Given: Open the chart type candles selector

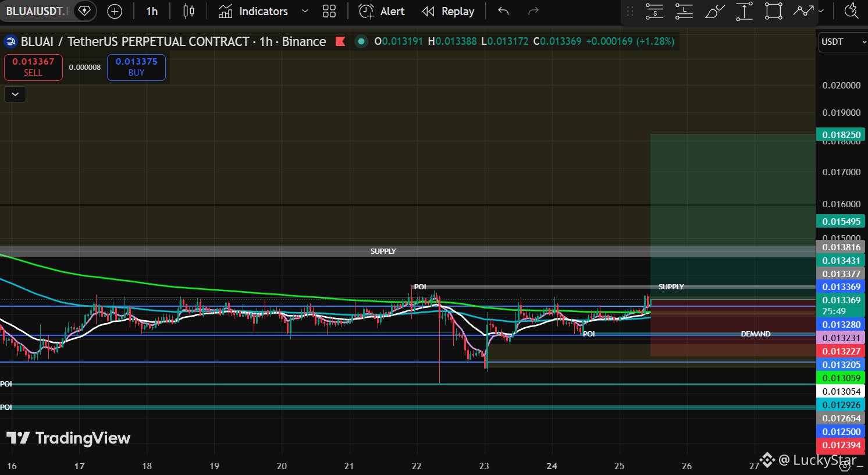Looking at the screenshot, I should click(x=188, y=11).
